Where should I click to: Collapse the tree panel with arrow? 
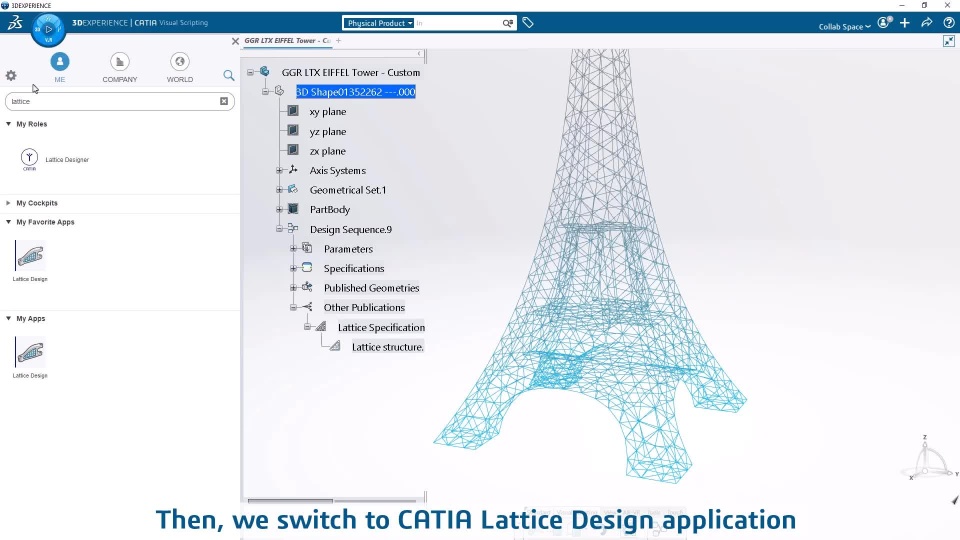[x=419, y=54]
